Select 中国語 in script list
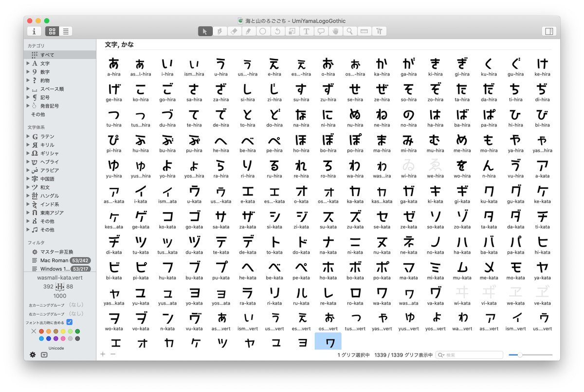 pyautogui.click(x=47, y=178)
